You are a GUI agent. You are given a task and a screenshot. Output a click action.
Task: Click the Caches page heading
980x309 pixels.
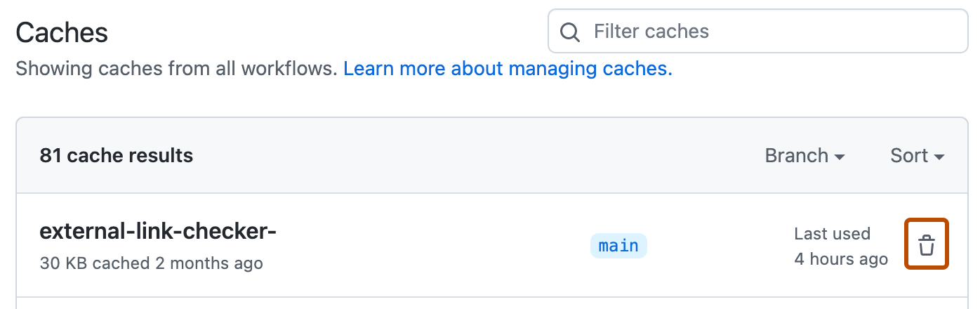point(62,32)
